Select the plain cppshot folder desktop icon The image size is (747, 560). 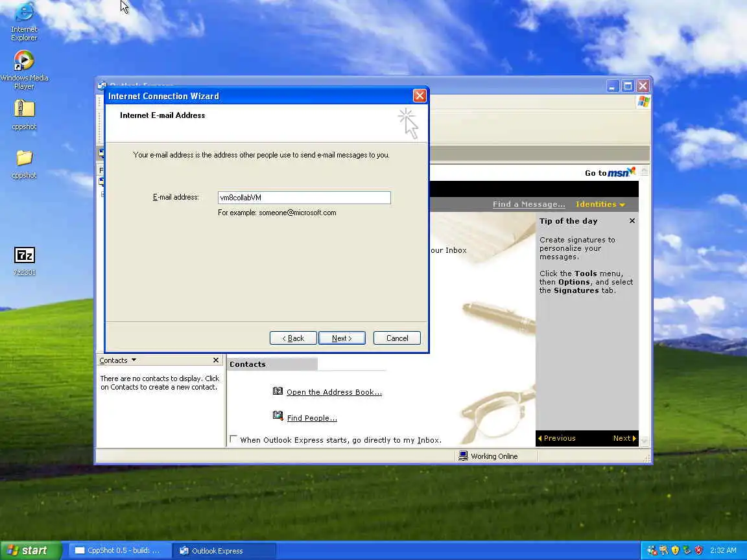(24, 164)
